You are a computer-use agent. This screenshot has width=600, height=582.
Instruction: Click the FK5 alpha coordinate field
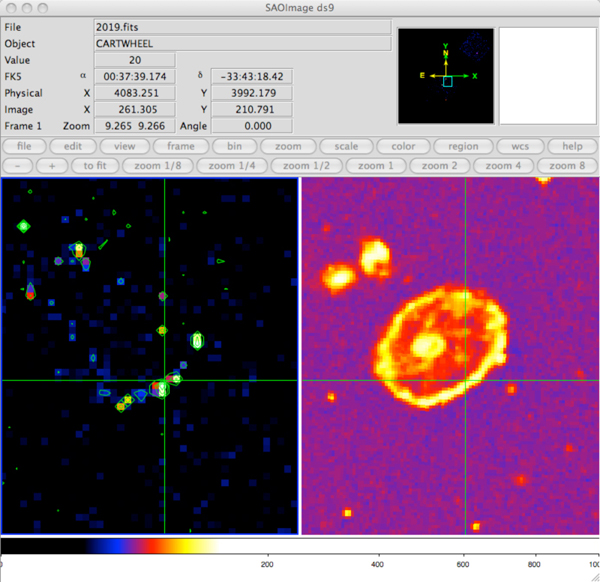(x=135, y=77)
